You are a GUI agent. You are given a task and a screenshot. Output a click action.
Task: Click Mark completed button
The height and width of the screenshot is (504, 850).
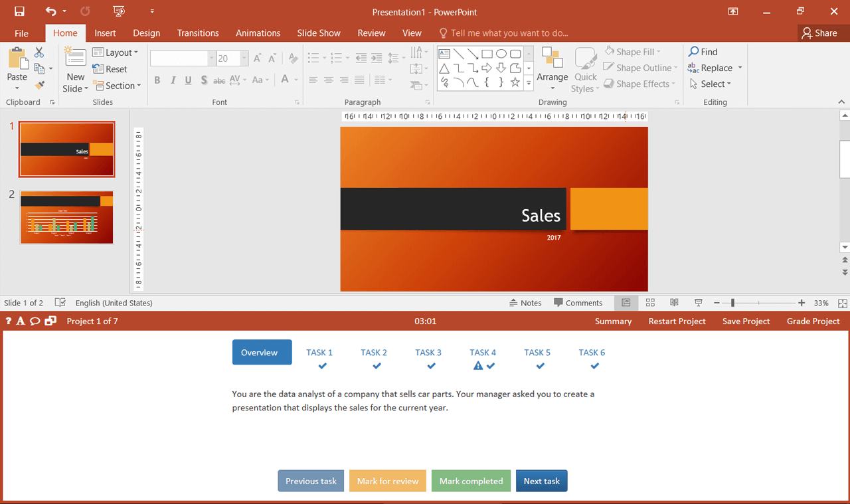point(471,481)
